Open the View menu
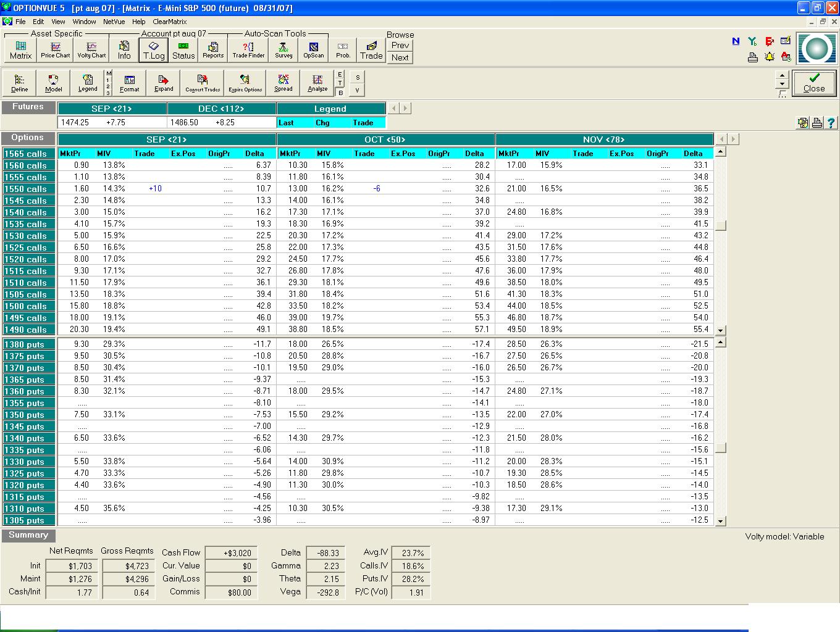This screenshot has height=632, width=840. pyautogui.click(x=58, y=22)
